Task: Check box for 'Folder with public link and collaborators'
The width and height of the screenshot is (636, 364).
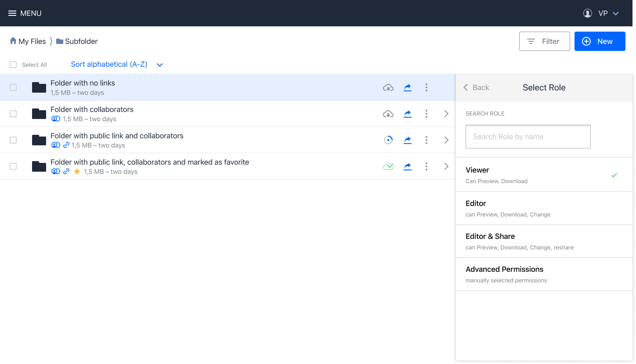Action: pos(13,140)
